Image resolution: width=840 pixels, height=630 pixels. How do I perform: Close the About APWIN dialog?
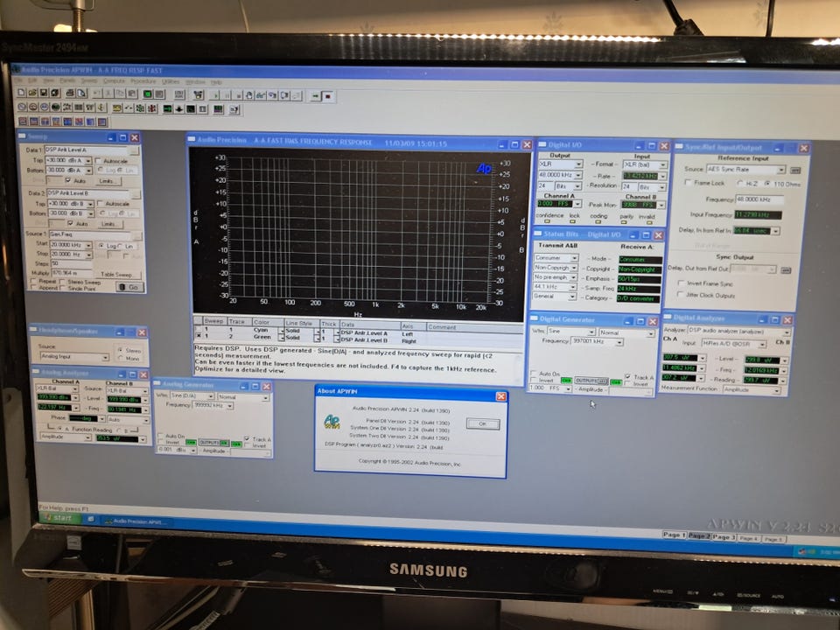(500, 396)
